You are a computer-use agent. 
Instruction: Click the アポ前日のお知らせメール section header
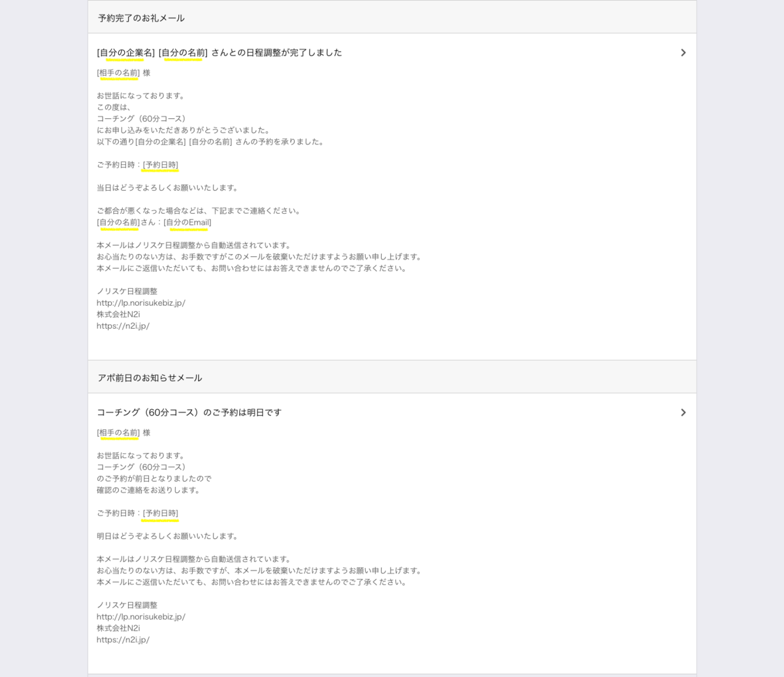(x=149, y=377)
